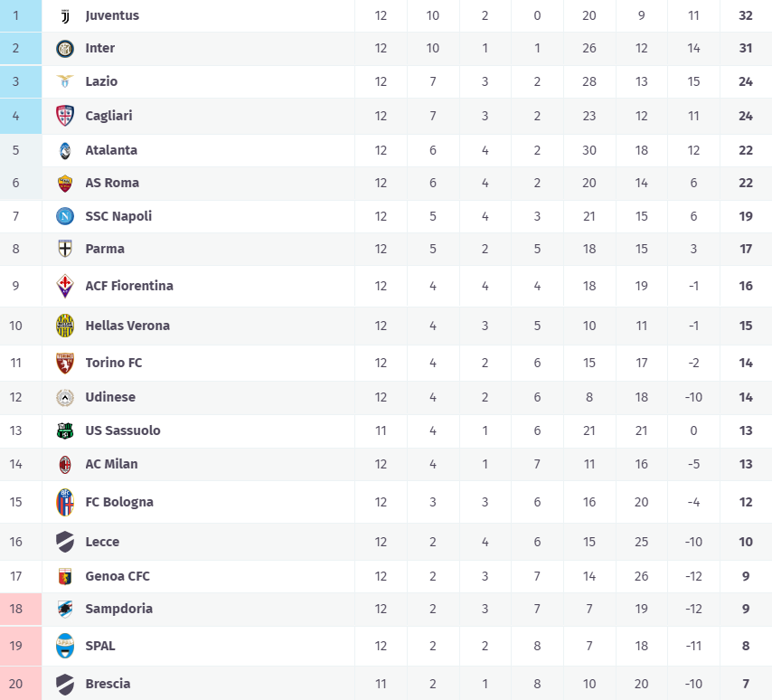Click the Hellas Verona badge
Image resolution: width=772 pixels, height=700 pixels.
coord(64,326)
